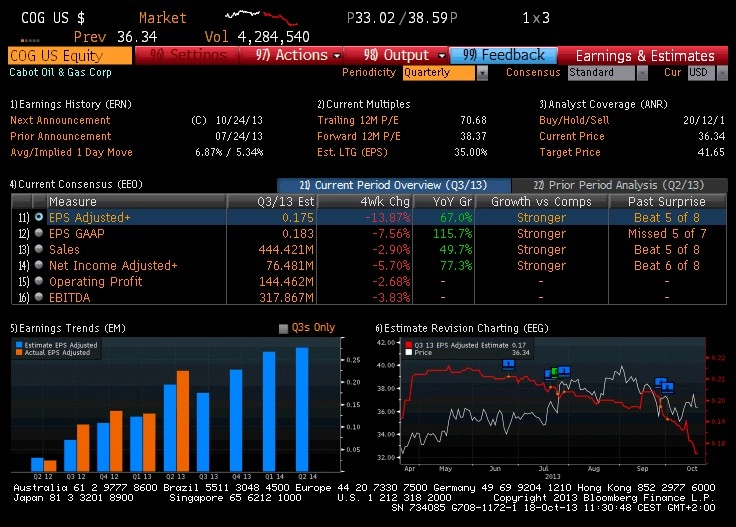Click the orange Actual EPS bar for Q2 13
The width and height of the screenshot is (736, 527).
coord(183,421)
